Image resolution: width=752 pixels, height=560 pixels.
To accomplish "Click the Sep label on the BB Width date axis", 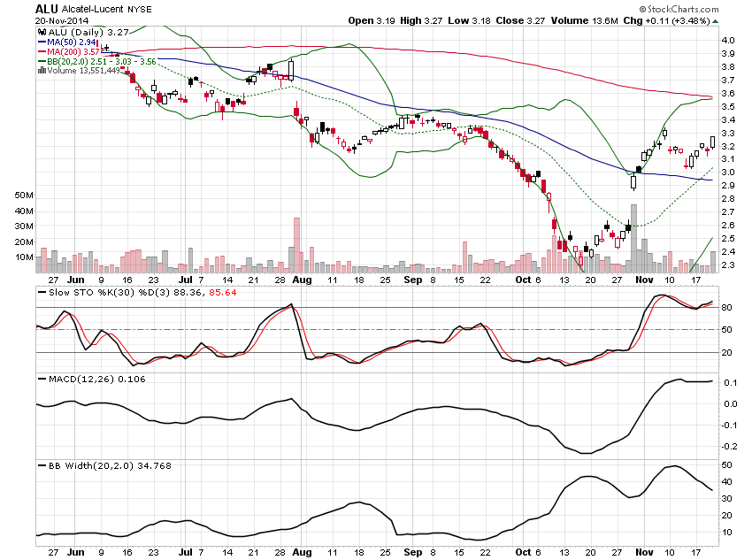I will [412, 552].
